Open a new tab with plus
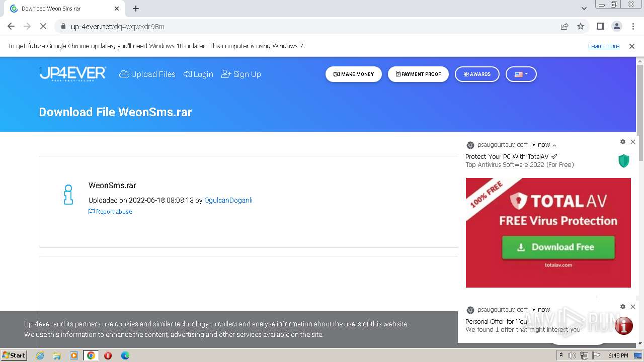The image size is (644, 362). 136,9
